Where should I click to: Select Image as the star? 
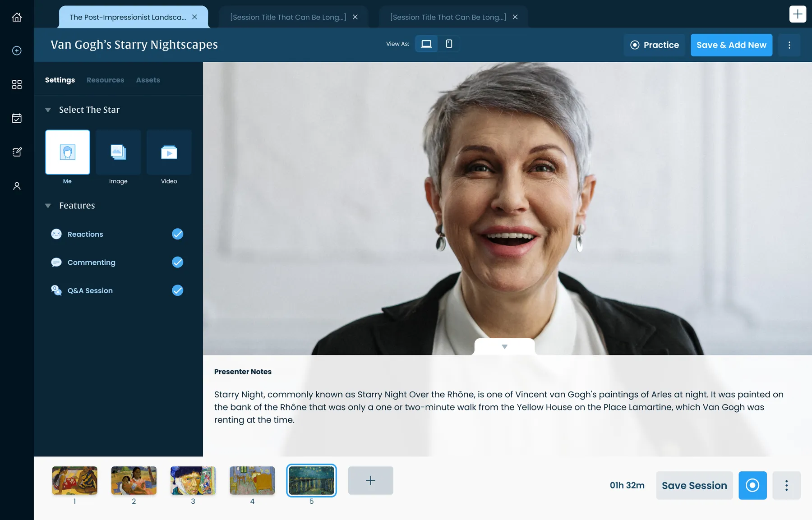(118, 152)
